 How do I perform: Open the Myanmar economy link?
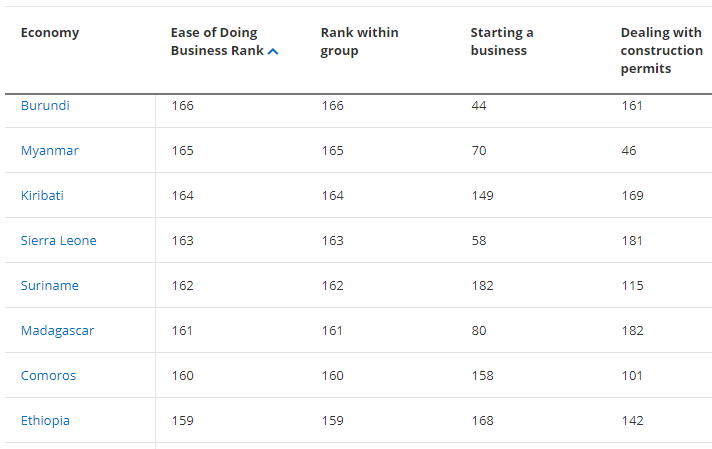tap(49, 150)
